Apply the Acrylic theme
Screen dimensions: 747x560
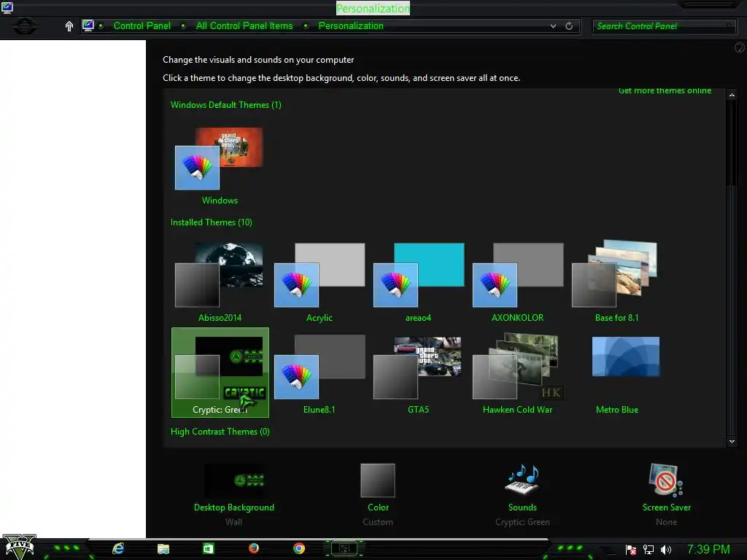pos(320,282)
